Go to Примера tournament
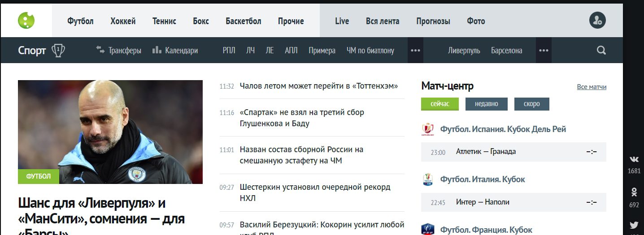 tap(322, 51)
